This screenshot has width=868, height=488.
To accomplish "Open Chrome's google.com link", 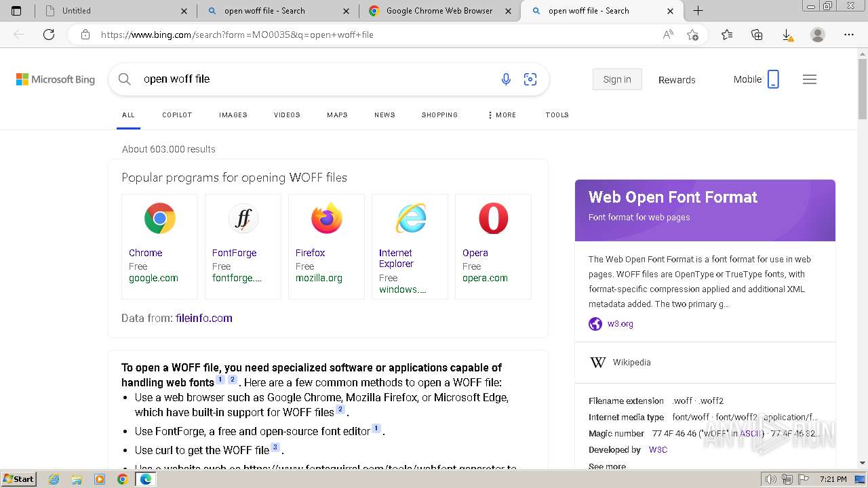I will (x=153, y=278).
